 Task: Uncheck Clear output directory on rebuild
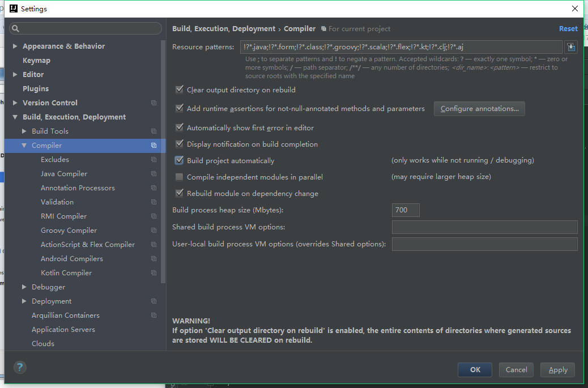pos(180,89)
